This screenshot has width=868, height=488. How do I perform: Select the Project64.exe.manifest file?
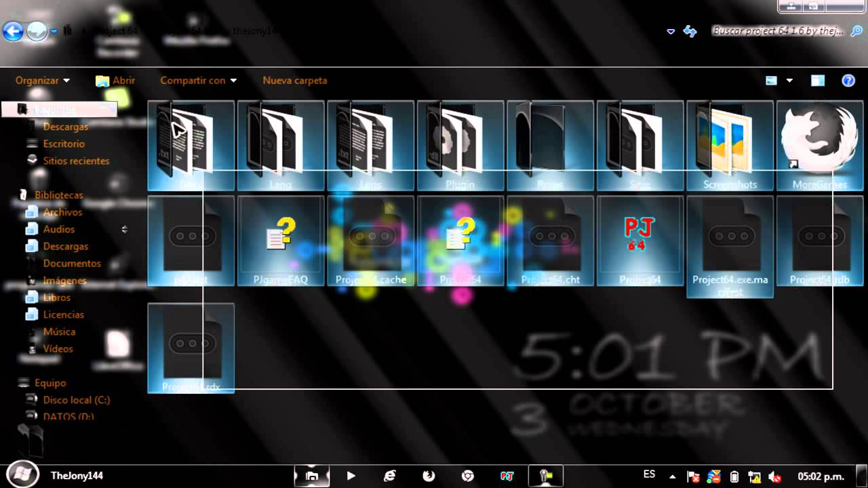click(730, 247)
